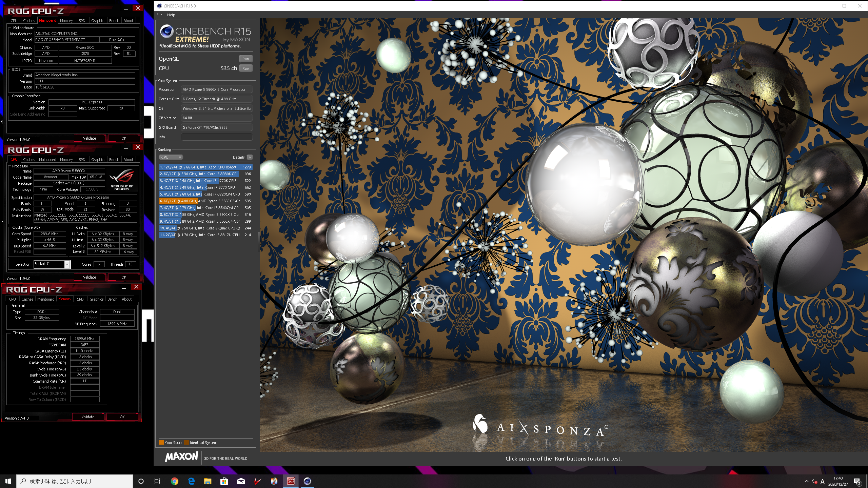Image resolution: width=868 pixels, height=488 pixels.
Task: Select ranking row AMD Ryzen 5 3500X
Action: [x=205, y=215]
